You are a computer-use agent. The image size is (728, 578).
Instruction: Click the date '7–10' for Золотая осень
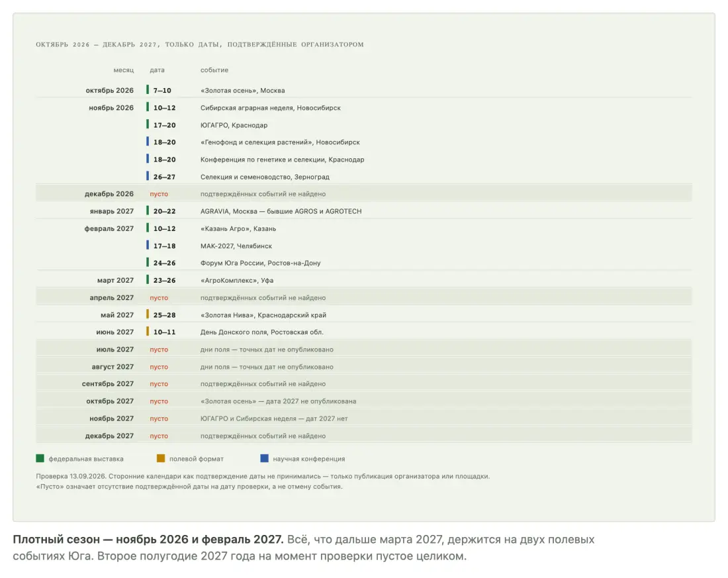tap(162, 91)
